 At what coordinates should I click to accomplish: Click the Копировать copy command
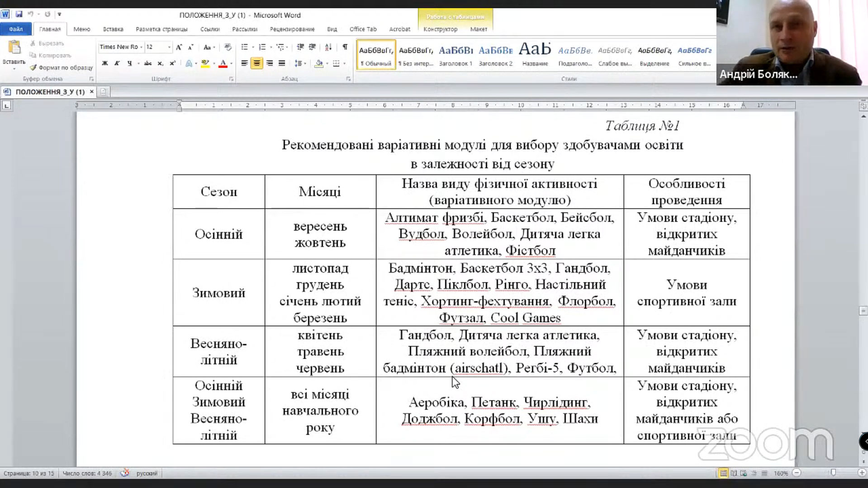(x=50, y=55)
